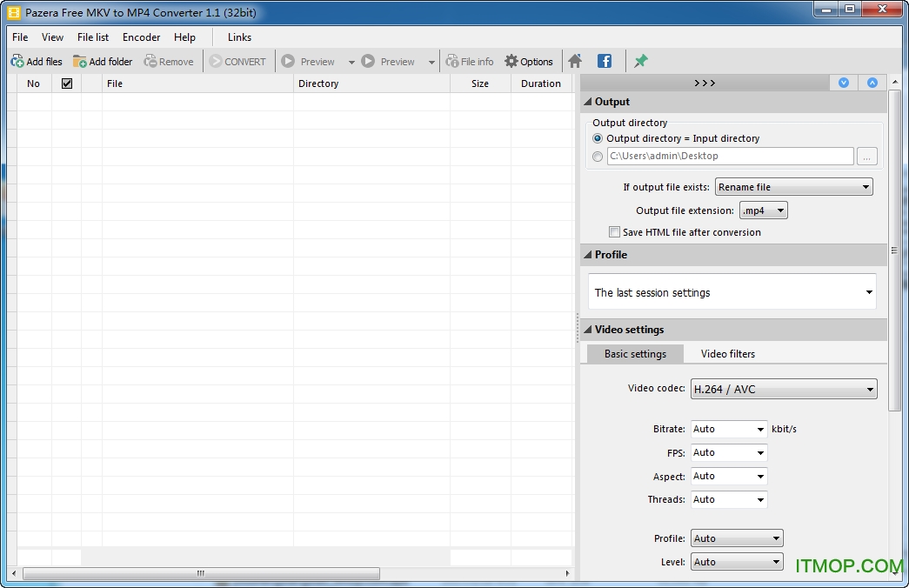This screenshot has height=588, width=909.
Task: Open the Encoder menu
Action: pyautogui.click(x=141, y=37)
